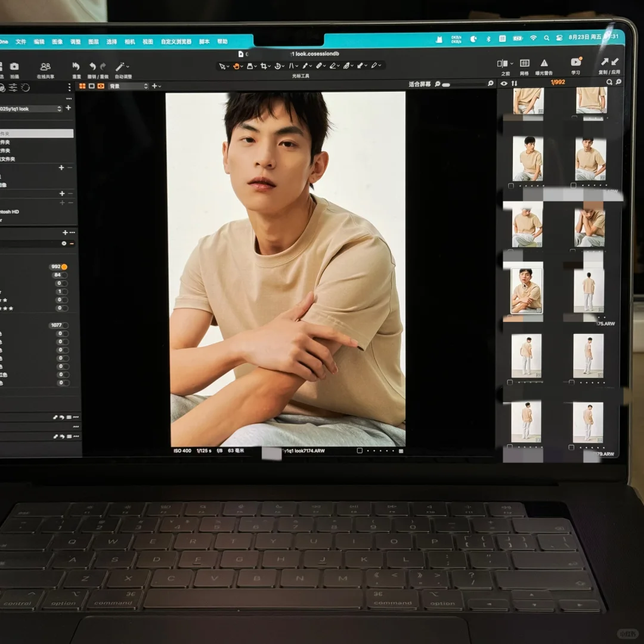Click the browser sort arrows icon
The height and width of the screenshot is (644, 644).
point(514,83)
